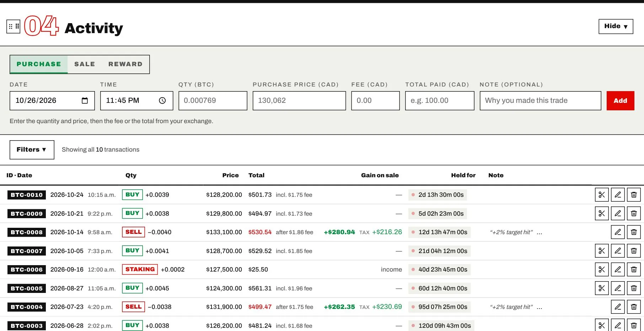This screenshot has width=644, height=331.
Task: Edit transaction BTC-0007
Action: click(x=618, y=251)
